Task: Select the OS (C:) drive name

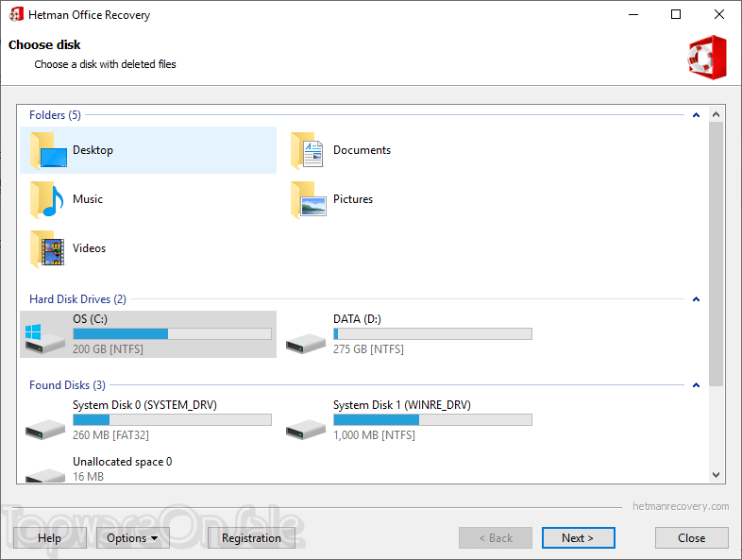Action: [x=90, y=319]
